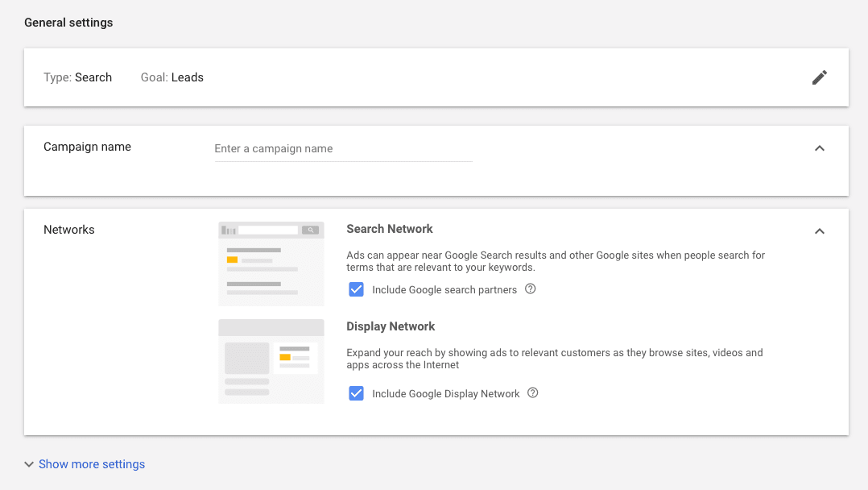
Task: Select the 'Type: Search' text
Action: coord(77,77)
